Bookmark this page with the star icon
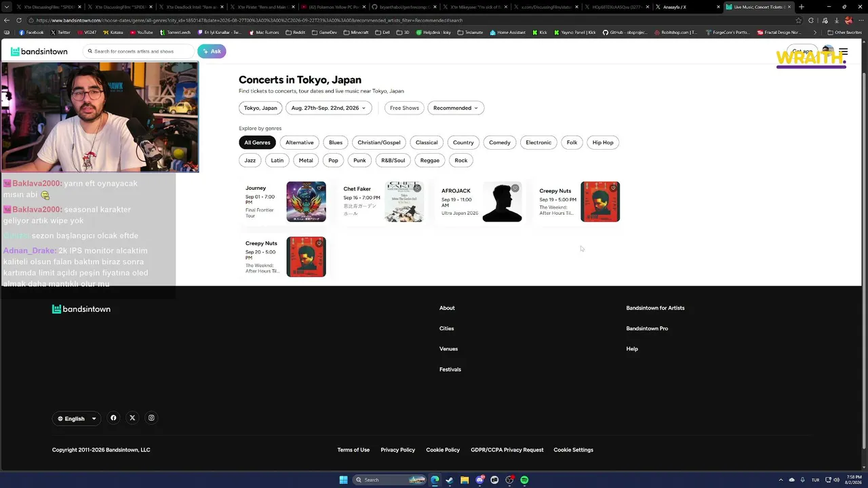The height and width of the screenshot is (488, 868). click(798, 20)
